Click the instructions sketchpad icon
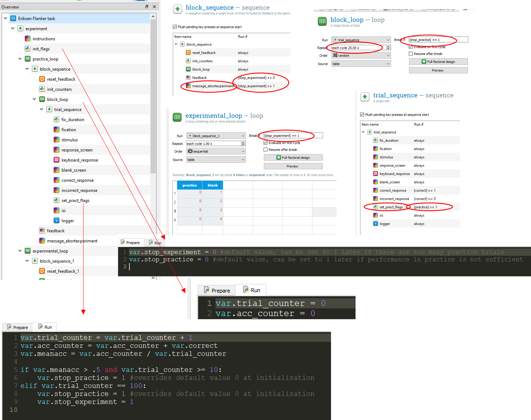531x420 pixels. 28,39
